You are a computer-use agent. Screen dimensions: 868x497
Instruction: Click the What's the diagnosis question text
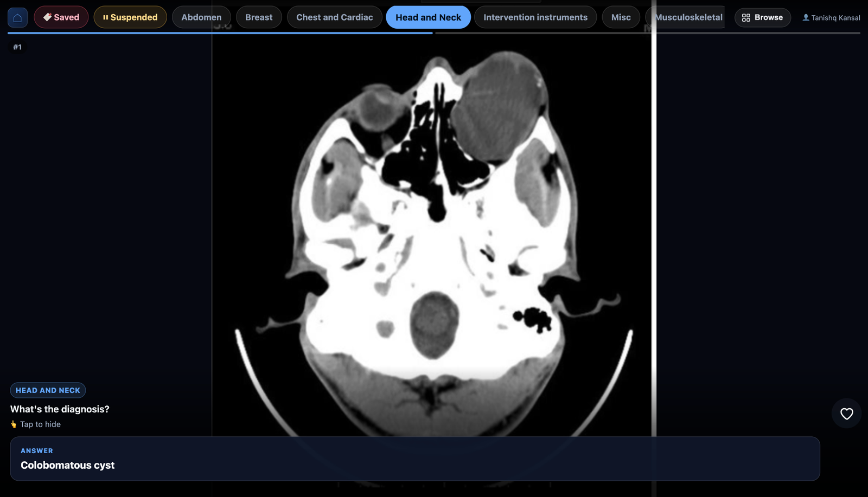(x=60, y=409)
